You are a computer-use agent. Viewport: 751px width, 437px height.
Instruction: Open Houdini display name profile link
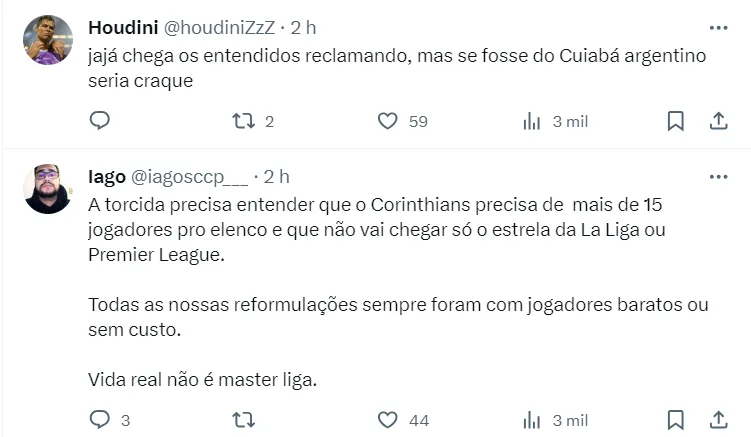[x=118, y=27]
